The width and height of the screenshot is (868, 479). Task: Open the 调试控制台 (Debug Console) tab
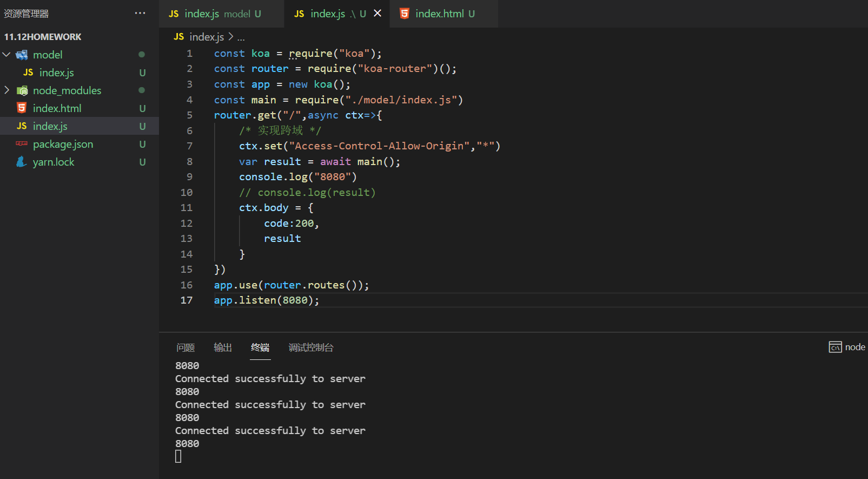[x=311, y=347]
